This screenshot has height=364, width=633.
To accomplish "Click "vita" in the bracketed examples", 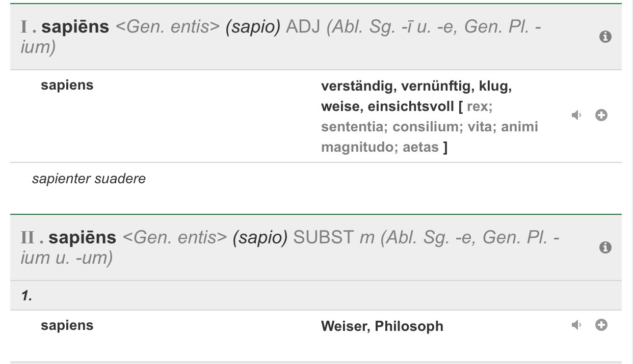I will (x=478, y=127).
